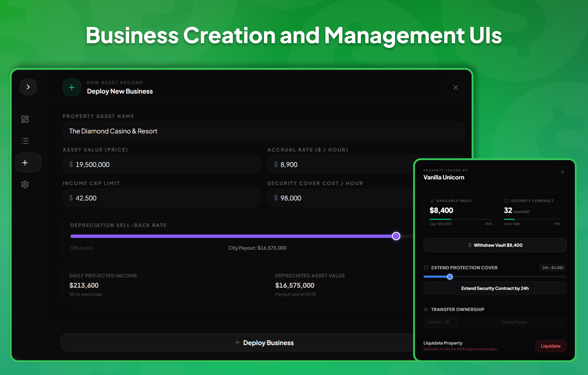Click the dollar icon in Withdraw Vault button
The width and height of the screenshot is (588, 375).
point(470,245)
